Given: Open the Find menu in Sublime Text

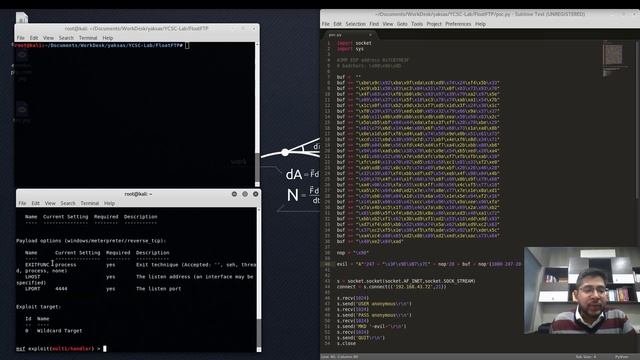Looking at the screenshot, I should click(x=374, y=24).
